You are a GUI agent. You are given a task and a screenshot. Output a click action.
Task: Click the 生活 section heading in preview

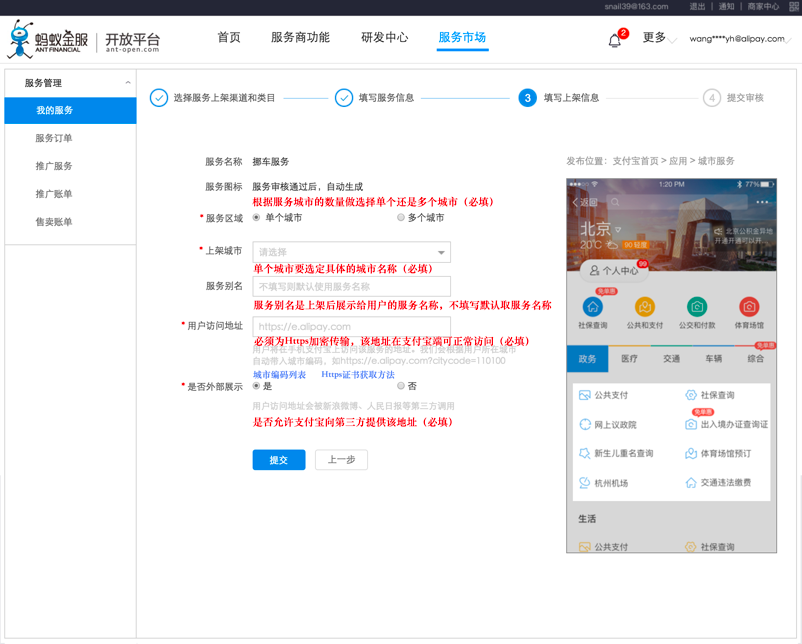click(x=587, y=519)
